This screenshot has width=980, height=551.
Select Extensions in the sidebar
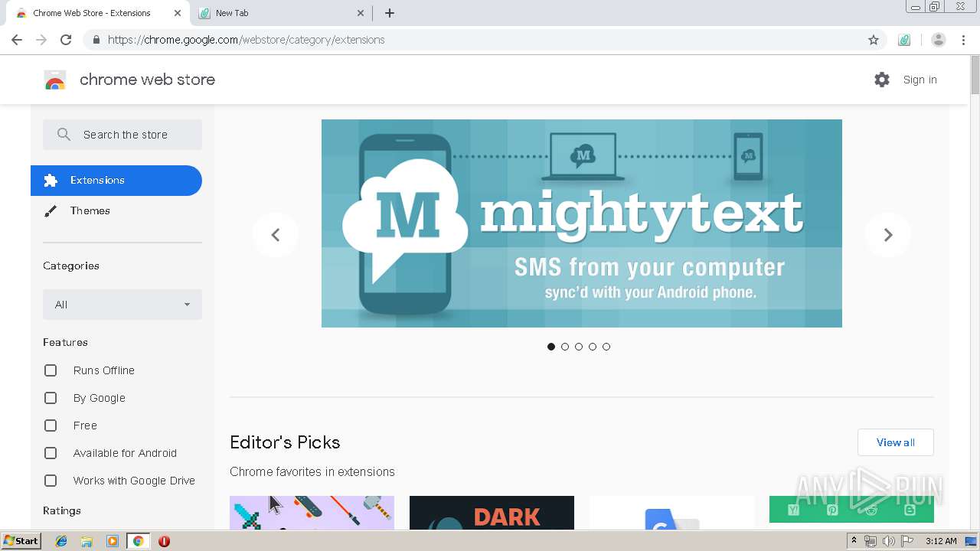click(116, 181)
